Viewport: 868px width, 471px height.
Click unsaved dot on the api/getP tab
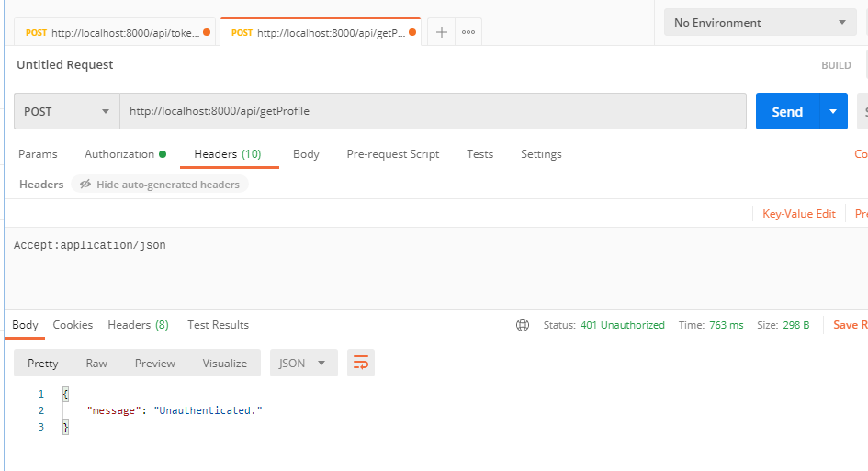[x=412, y=32]
